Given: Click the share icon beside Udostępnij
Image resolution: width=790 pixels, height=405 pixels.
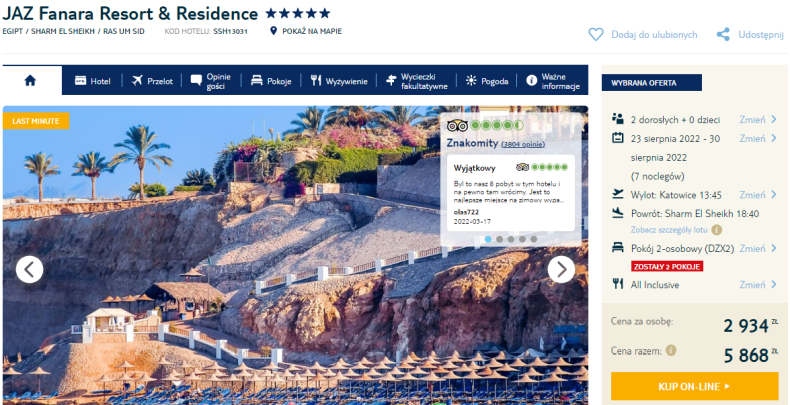Looking at the screenshot, I should tap(723, 34).
